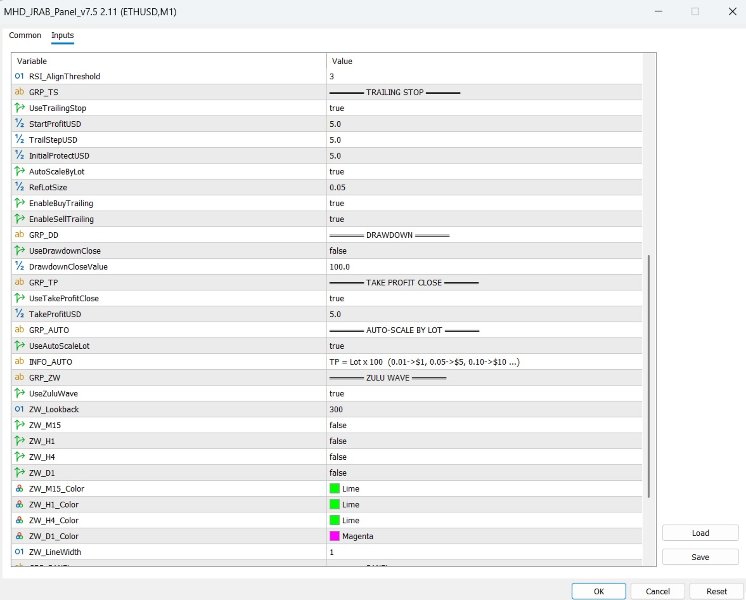Viewport: 746px width, 600px height.
Task: Click the double-type icon beside RefLotSize
Action: coord(19,187)
